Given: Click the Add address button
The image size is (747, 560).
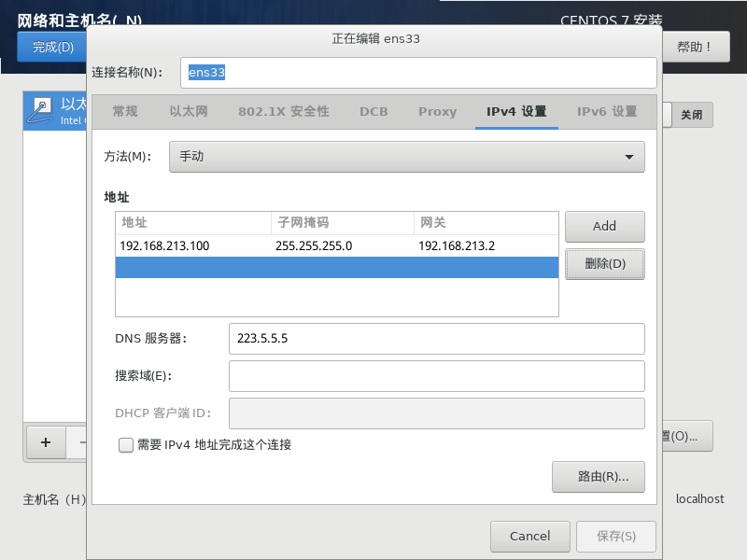Looking at the screenshot, I should (x=604, y=227).
